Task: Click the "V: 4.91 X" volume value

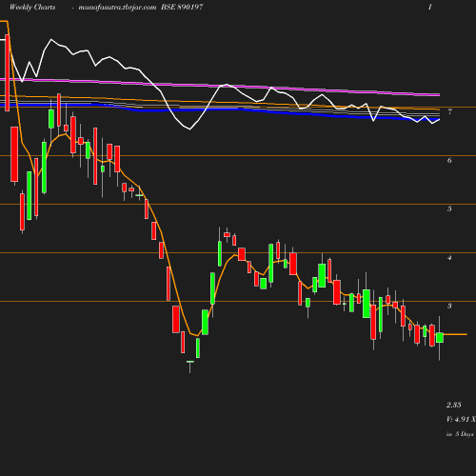Action: (x=461, y=419)
